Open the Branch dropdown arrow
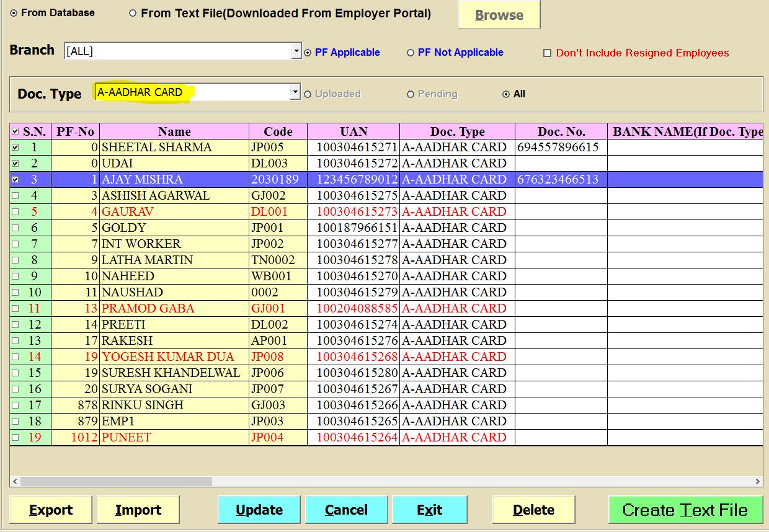Viewport: 769px width, 532px height. click(296, 51)
